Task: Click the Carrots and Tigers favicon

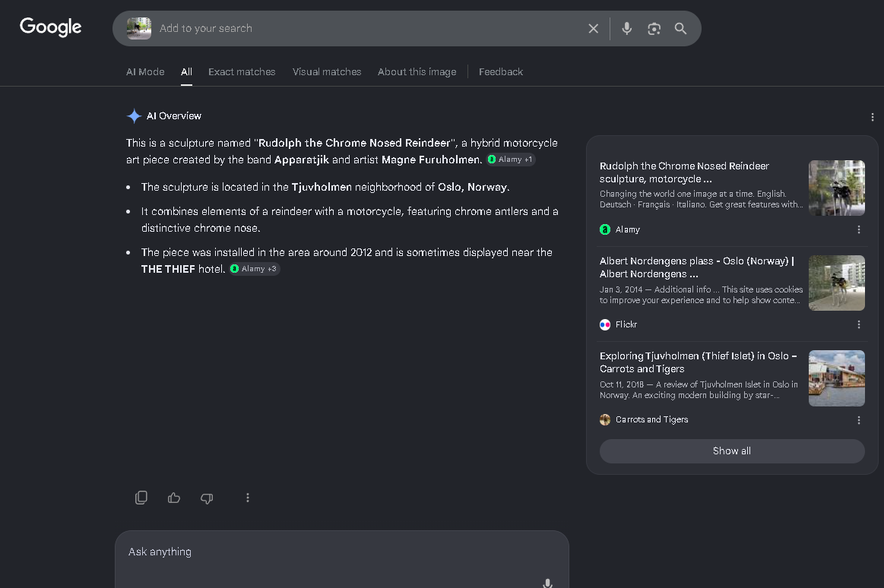Action: [x=605, y=419]
